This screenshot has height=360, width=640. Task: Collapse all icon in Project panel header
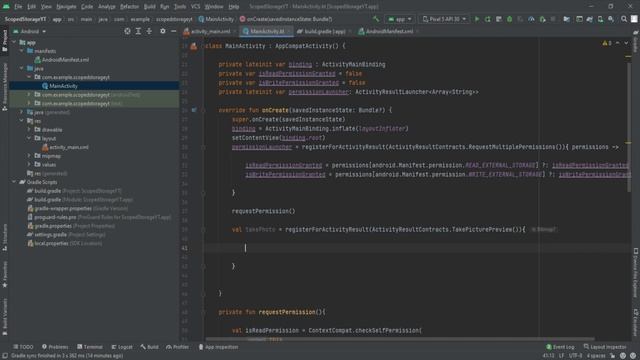coord(149,31)
